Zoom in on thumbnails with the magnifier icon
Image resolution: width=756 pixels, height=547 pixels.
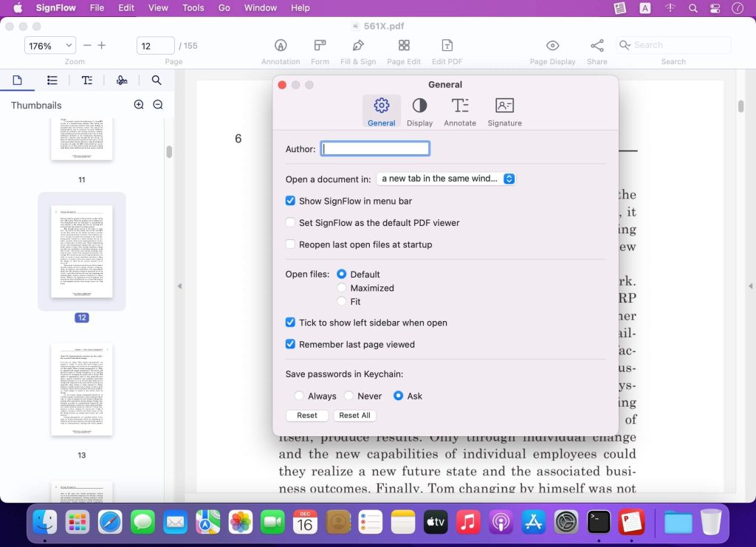(x=139, y=105)
